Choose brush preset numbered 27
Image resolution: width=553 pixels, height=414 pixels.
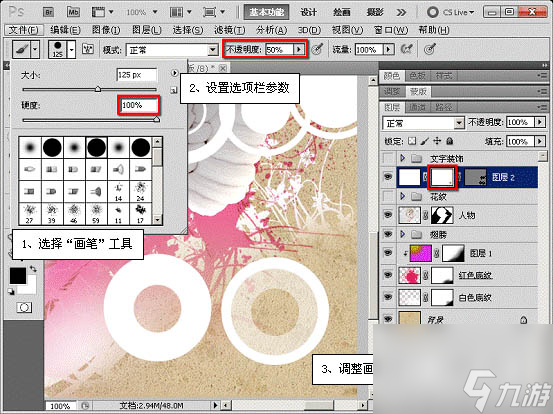coord(30,214)
